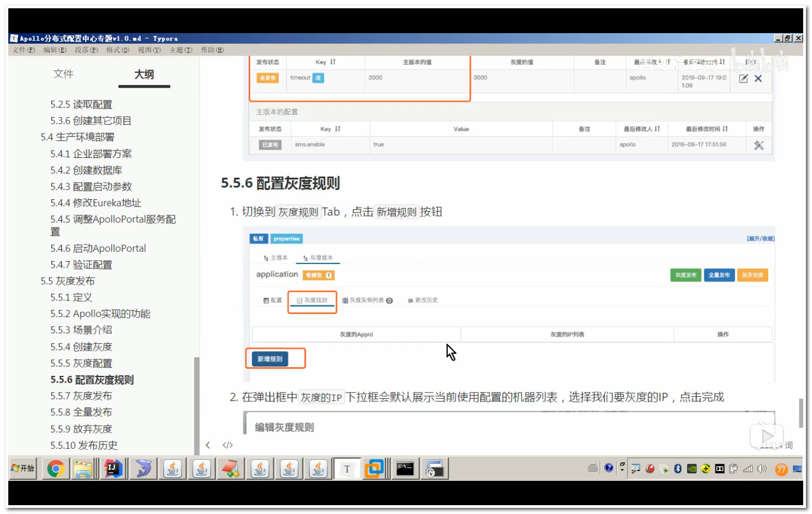The width and height of the screenshot is (812, 514).
Task: Go to 5.5.5 灰度配置 heading
Action: (x=81, y=363)
